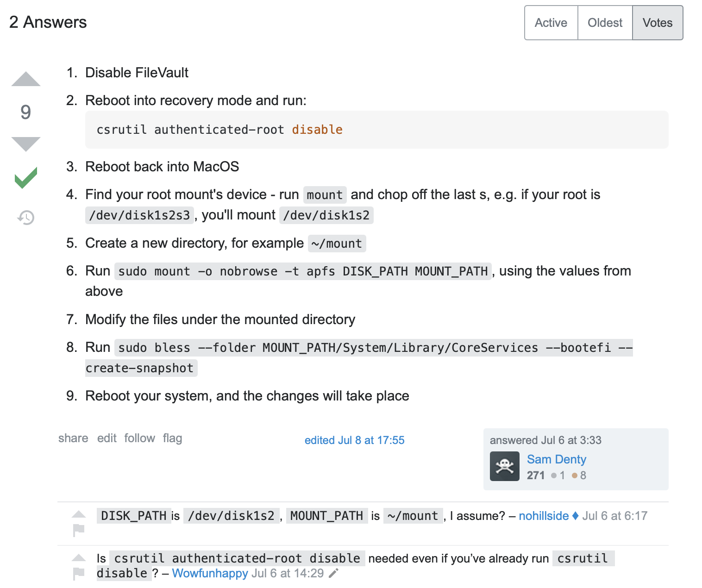This screenshot has height=588, width=702.
Task: Open Sam Denty's user profile link
Action: click(556, 459)
